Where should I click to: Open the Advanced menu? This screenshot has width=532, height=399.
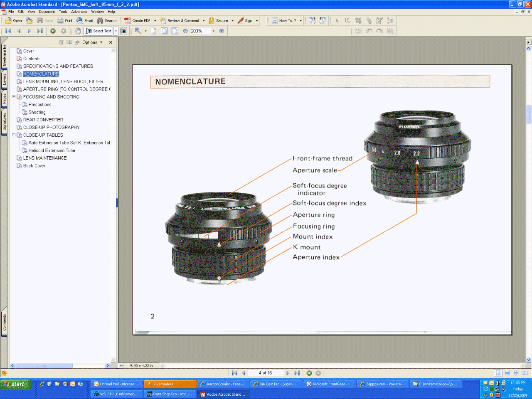pos(79,12)
